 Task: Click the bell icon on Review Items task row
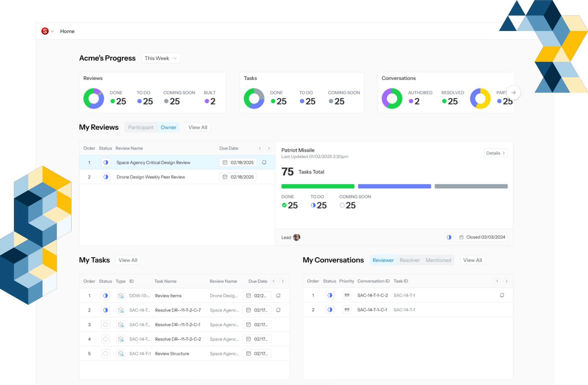[x=278, y=296]
